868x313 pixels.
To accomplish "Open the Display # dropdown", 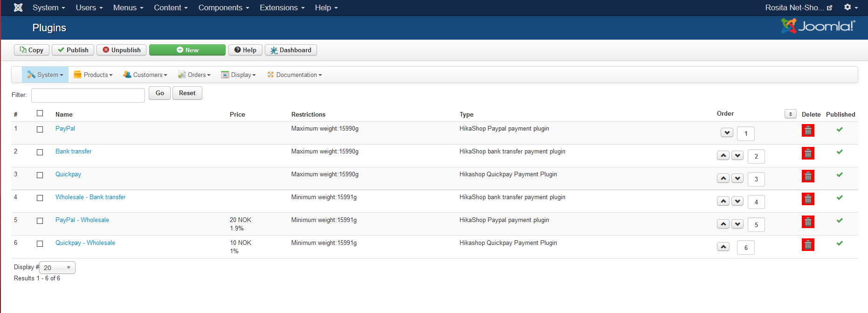I will 57,268.
